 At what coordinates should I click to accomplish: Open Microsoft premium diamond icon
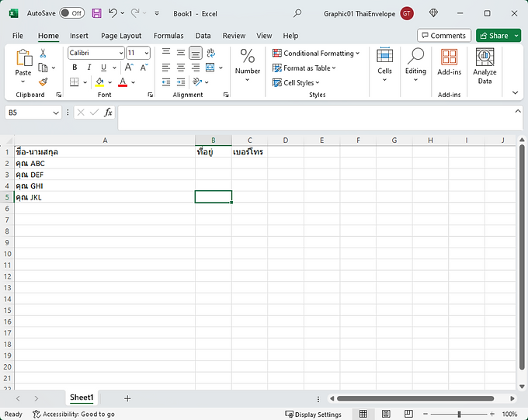[x=433, y=13]
